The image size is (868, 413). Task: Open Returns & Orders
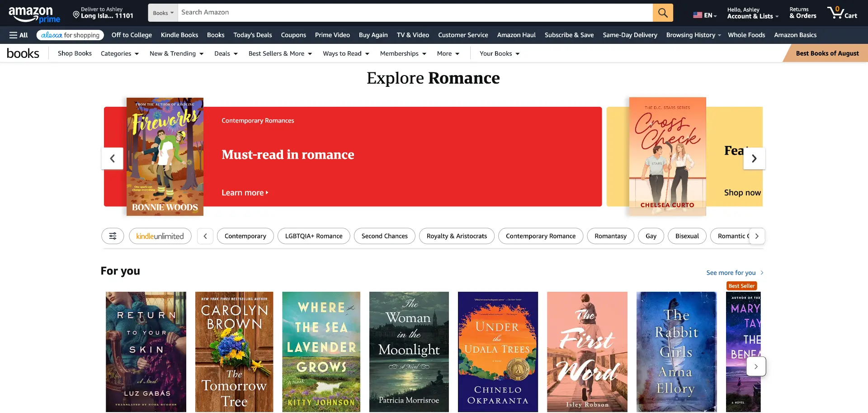pyautogui.click(x=803, y=13)
